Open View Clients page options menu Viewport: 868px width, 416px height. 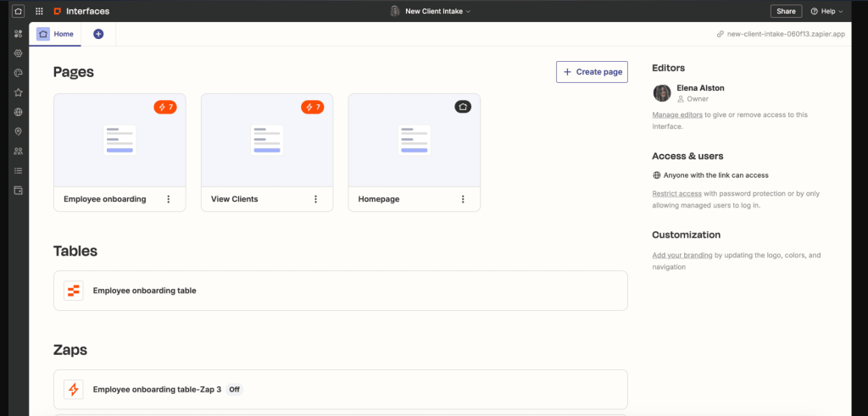(x=316, y=199)
